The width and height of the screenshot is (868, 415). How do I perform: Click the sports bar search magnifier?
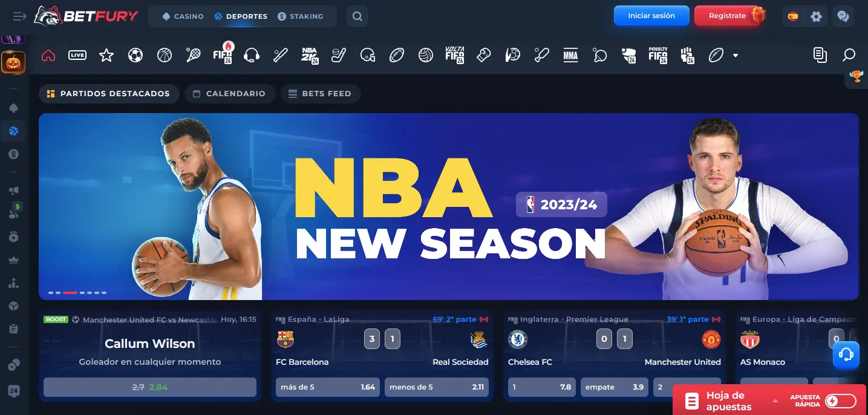pyautogui.click(x=849, y=56)
